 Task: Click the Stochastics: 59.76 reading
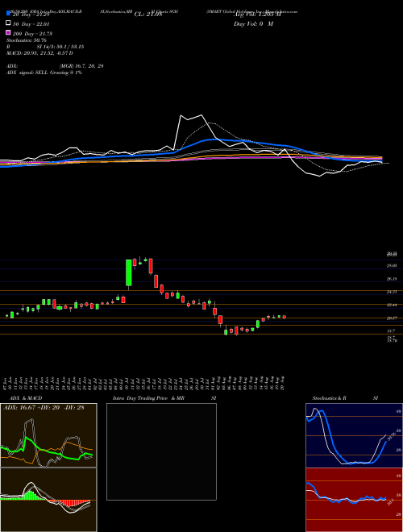pyautogui.click(x=27, y=40)
